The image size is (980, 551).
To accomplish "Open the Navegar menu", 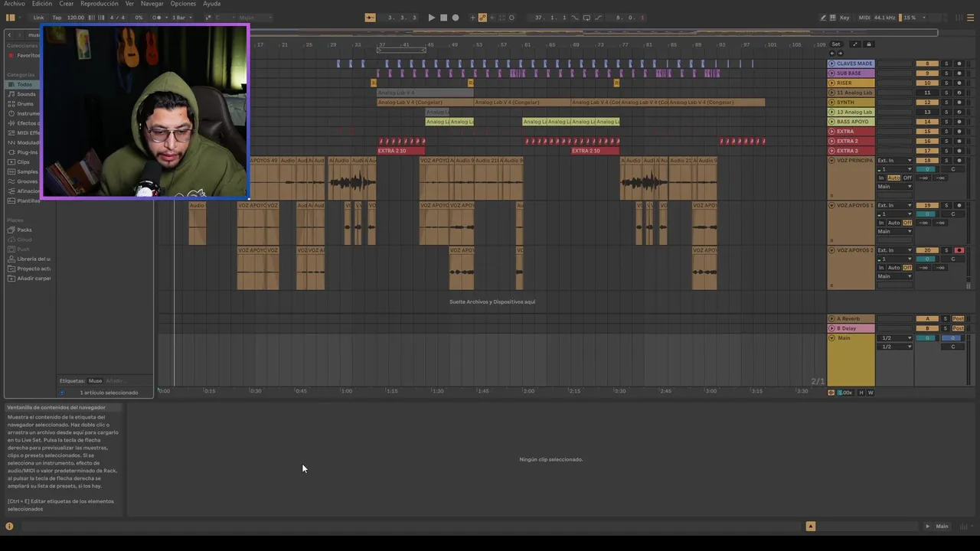I will [152, 4].
